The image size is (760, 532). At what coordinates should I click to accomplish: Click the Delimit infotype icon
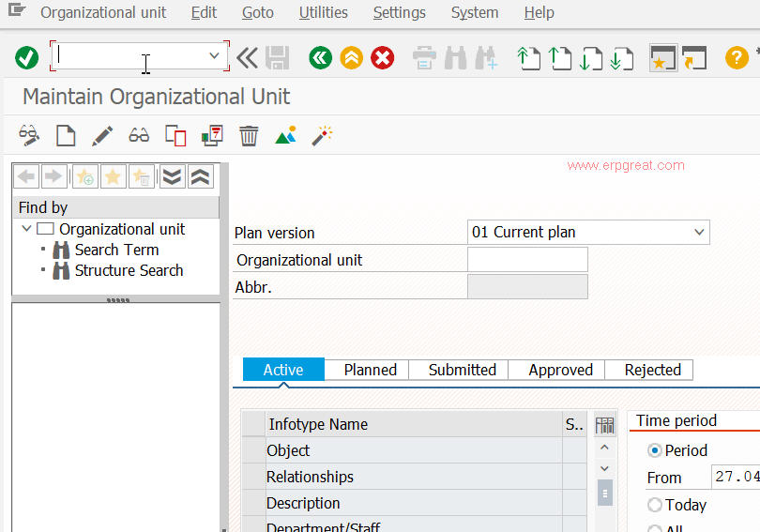(212, 136)
